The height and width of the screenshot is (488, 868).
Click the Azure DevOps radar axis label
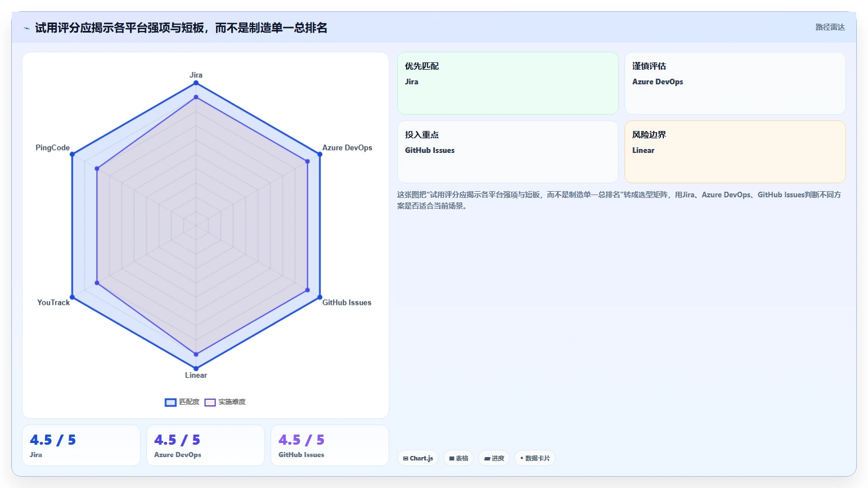tap(347, 148)
